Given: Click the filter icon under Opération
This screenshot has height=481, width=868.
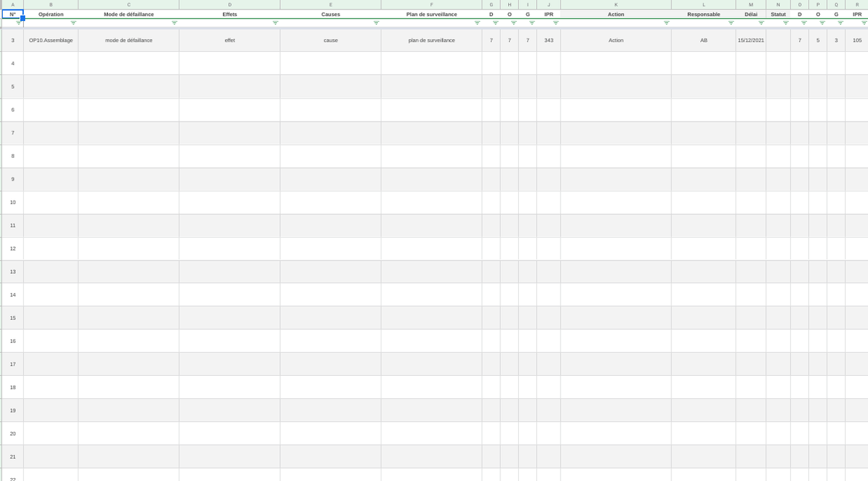Looking at the screenshot, I should click(x=72, y=22).
